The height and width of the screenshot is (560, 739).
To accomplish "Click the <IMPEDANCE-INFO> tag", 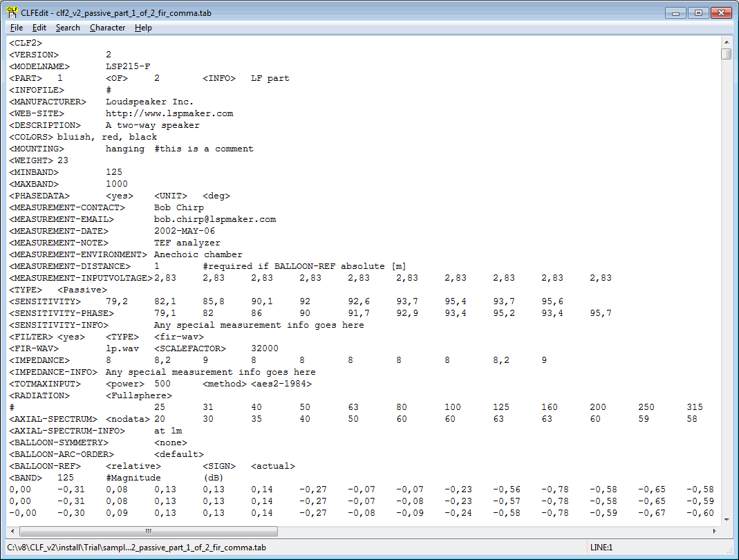I will tap(53, 372).
